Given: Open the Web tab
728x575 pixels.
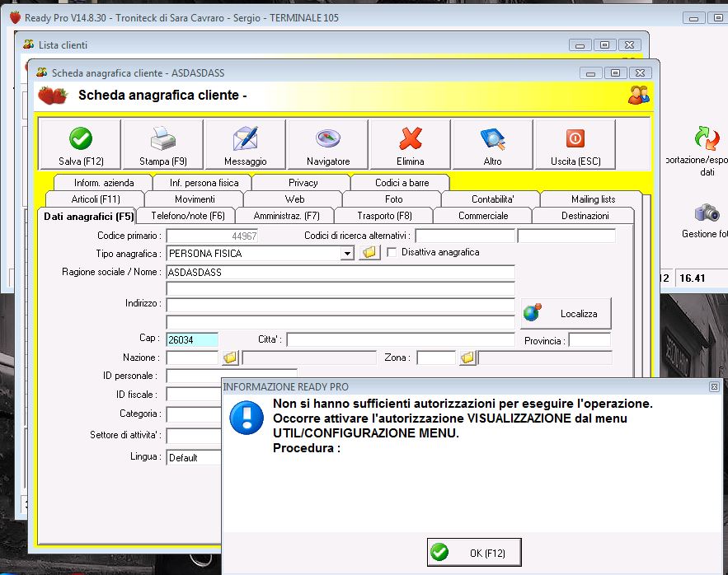Looking at the screenshot, I should click(x=294, y=199).
